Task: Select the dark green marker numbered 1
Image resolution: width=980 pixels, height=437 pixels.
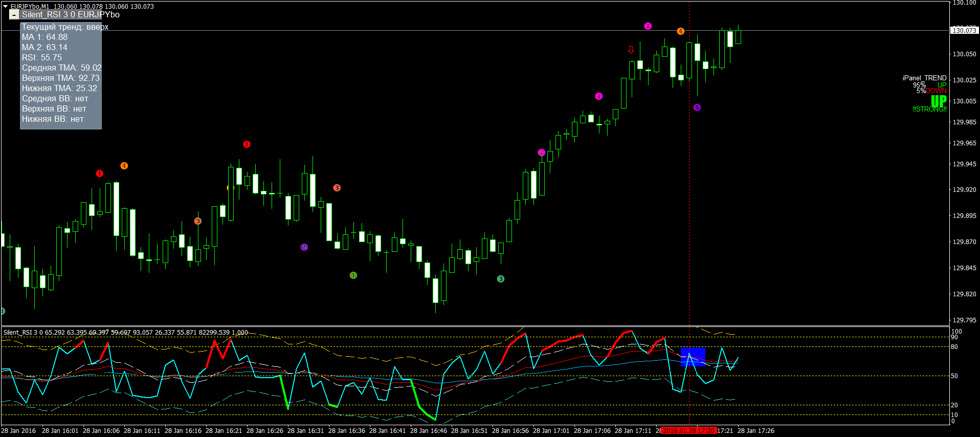Action: (353, 275)
